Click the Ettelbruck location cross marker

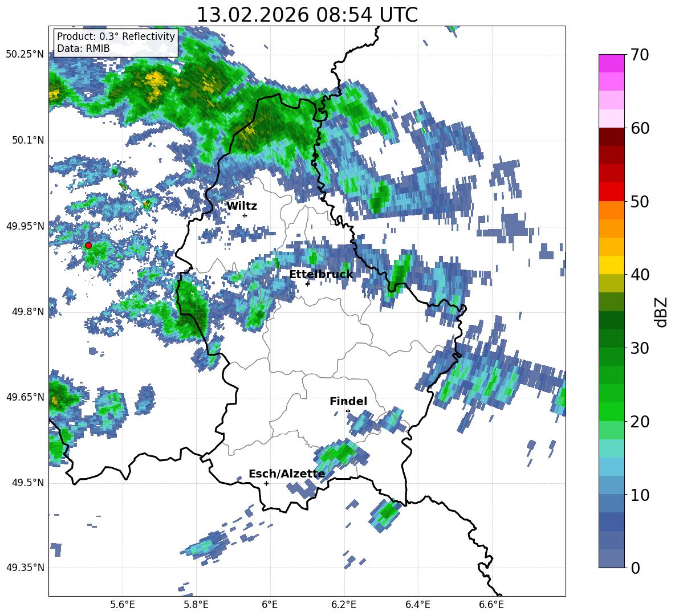pos(307,283)
